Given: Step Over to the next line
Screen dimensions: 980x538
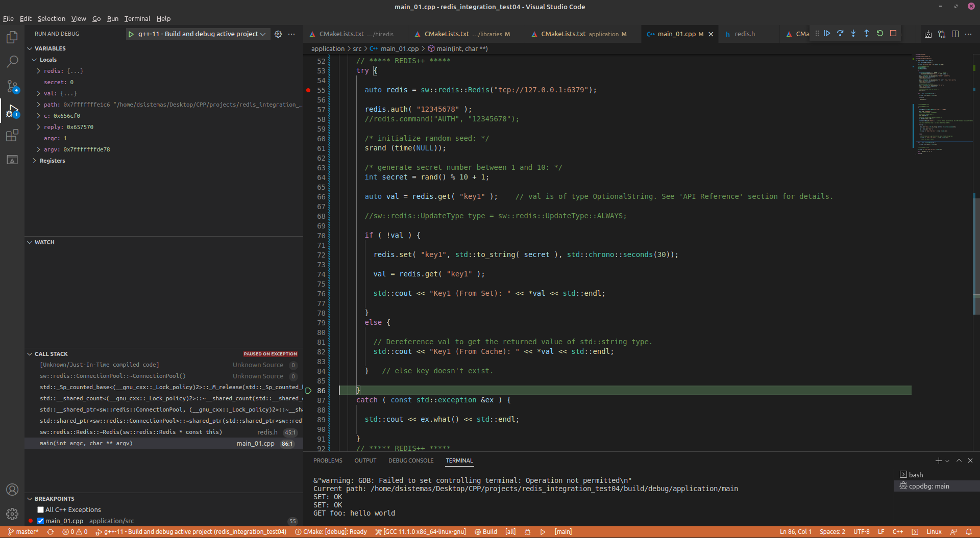Looking at the screenshot, I should pos(840,33).
